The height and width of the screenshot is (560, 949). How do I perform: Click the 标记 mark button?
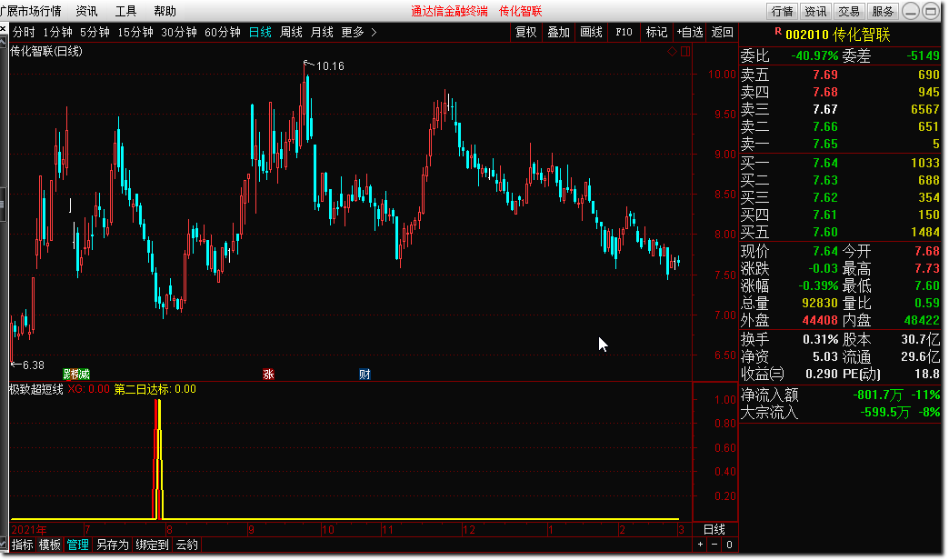tap(656, 32)
